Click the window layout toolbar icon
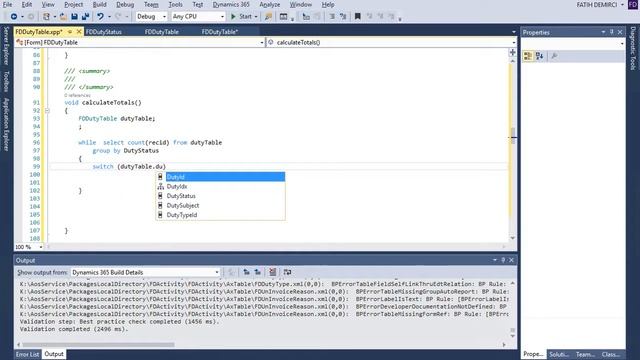Screen dimensions: 640x360 pyautogui.click(x=283, y=17)
